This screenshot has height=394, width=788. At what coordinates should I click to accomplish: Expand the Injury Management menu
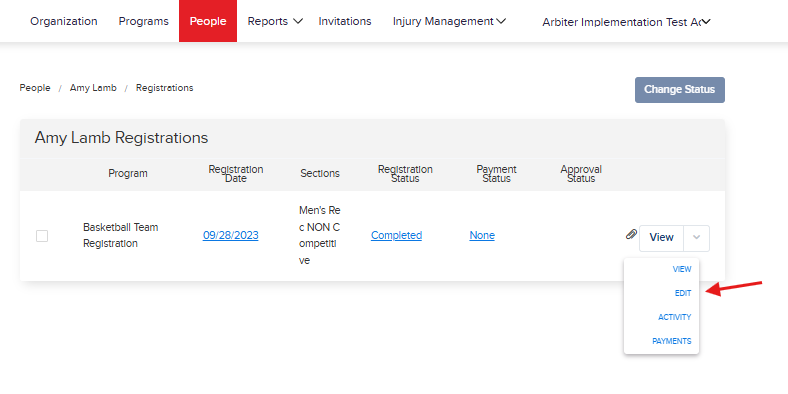pyautogui.click(x=449, y=21)
